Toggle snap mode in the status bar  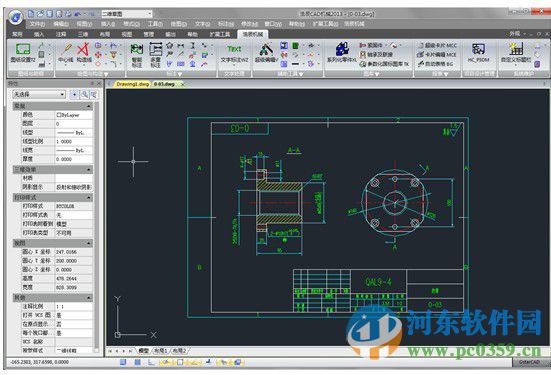(x=123, y=362)
